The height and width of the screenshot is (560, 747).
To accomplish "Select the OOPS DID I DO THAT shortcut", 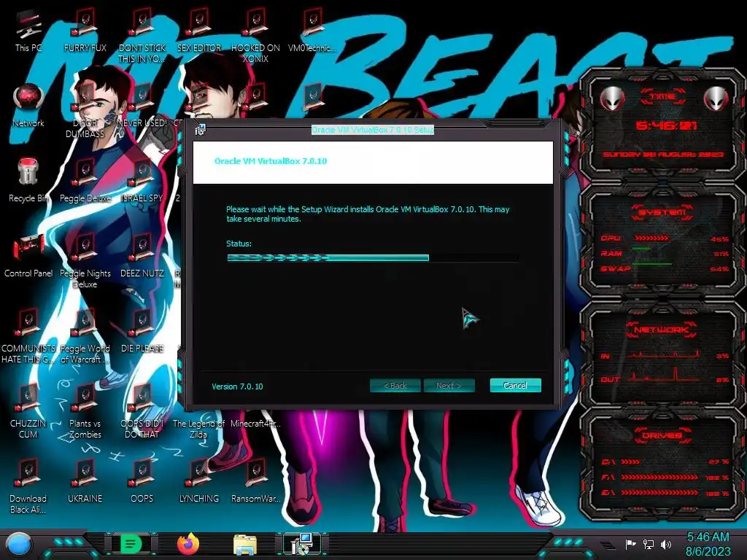I will (142, 411).
